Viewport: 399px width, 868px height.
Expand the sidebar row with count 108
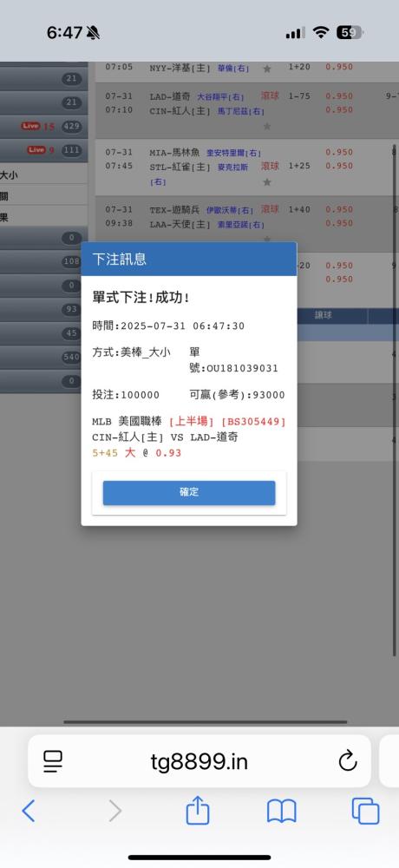tap(43, 262)
